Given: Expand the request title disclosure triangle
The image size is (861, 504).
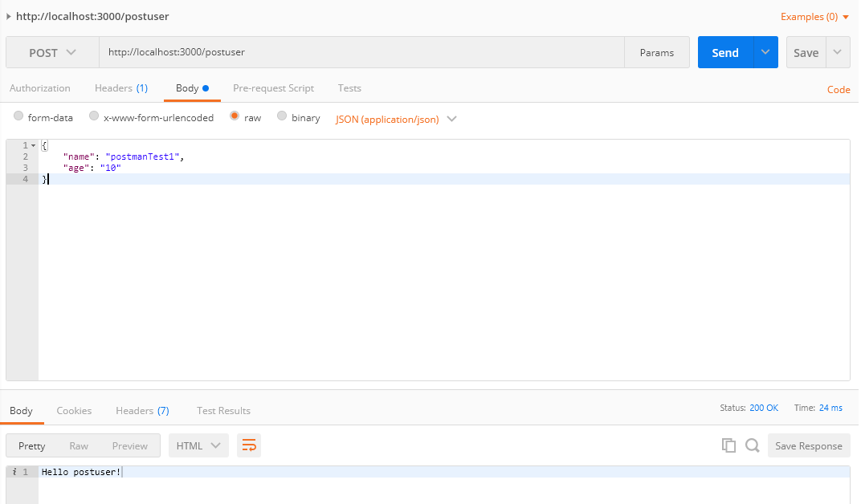Looking at the screenshot, I should (9, 16).
